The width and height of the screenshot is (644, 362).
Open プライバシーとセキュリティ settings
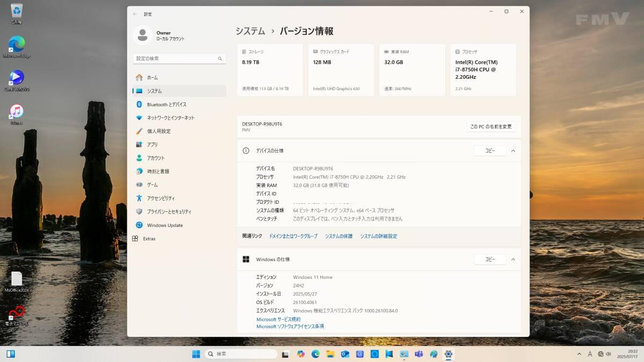169,212
